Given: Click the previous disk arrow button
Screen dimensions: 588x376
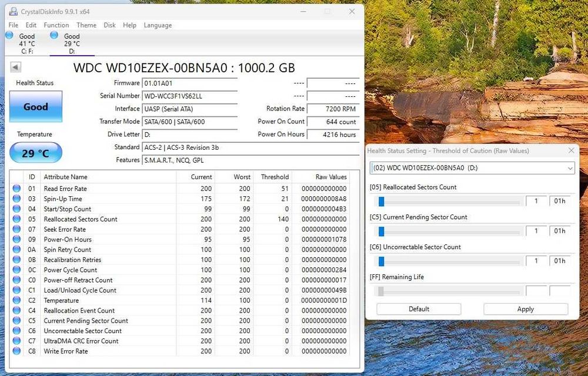Looking at the screenshot, I should point(15,67).
